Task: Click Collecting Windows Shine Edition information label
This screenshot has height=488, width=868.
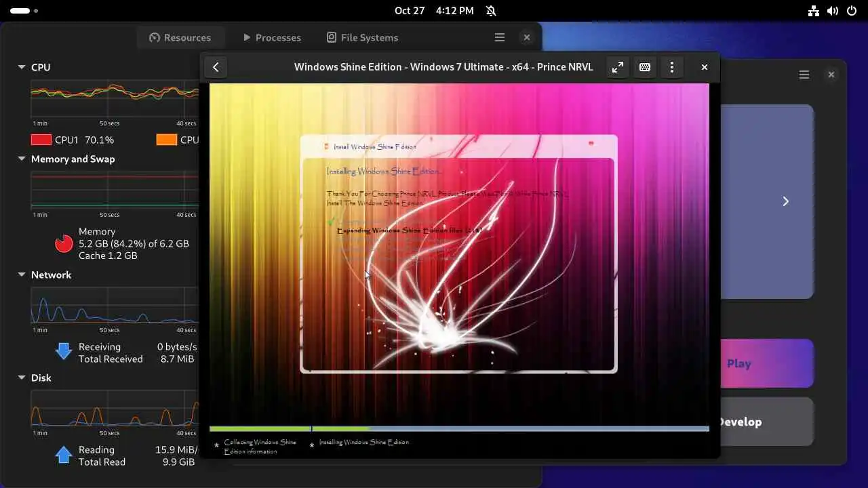Action: [x=260, y=447]
